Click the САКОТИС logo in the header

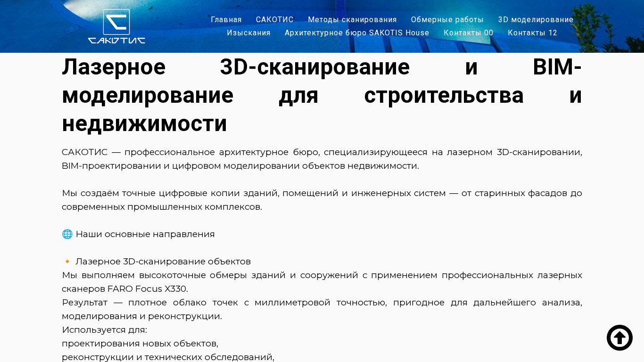(116, 26)
